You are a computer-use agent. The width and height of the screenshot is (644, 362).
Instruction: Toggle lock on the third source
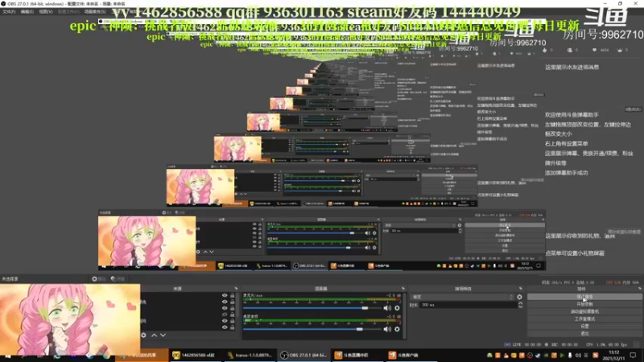tap(233, 308)
